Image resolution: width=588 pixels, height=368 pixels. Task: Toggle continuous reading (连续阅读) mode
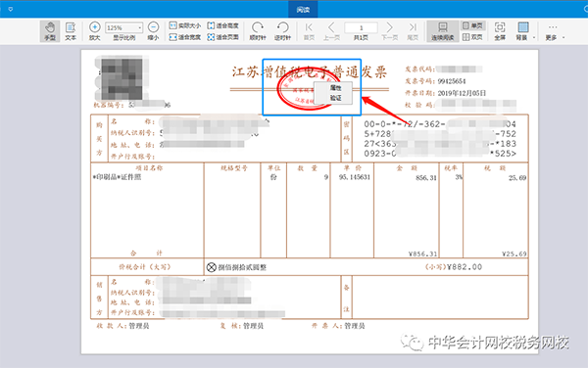click(x=443, y=31)
